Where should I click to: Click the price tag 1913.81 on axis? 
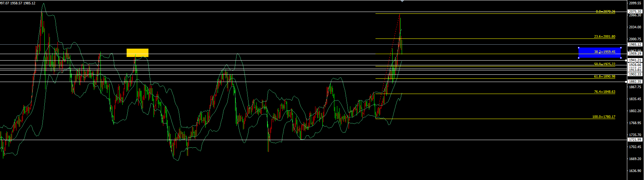click(x=635, y=70)
